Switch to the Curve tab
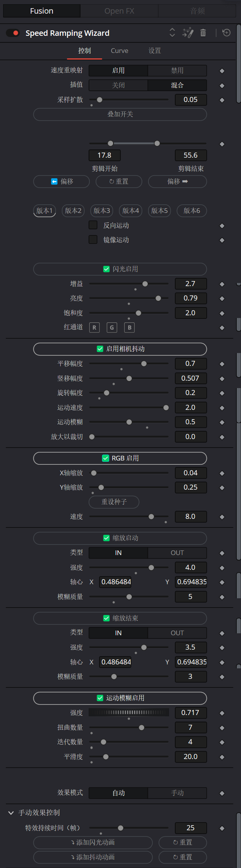241x868 pixels. (x=119, y=51)
